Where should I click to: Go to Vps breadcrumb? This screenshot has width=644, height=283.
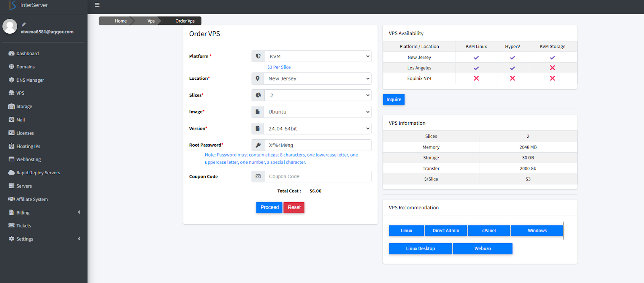(151, 21)
